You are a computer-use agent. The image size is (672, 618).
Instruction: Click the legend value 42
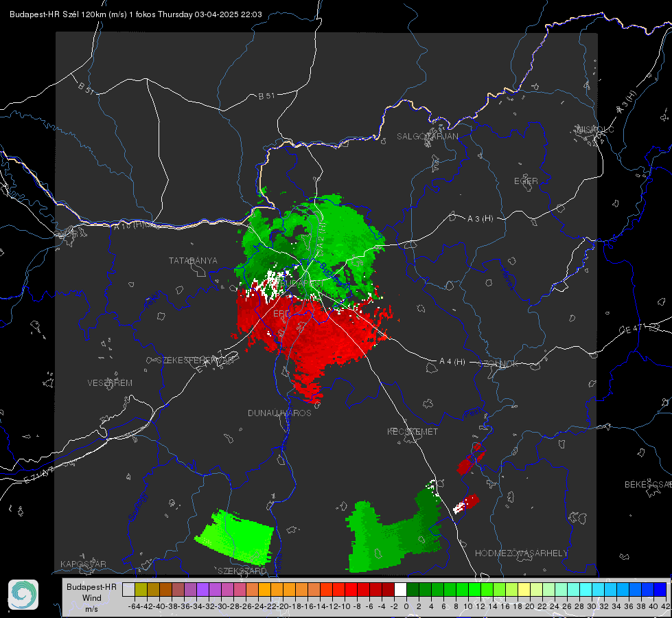pyautogui.click(x=666, y=606)
